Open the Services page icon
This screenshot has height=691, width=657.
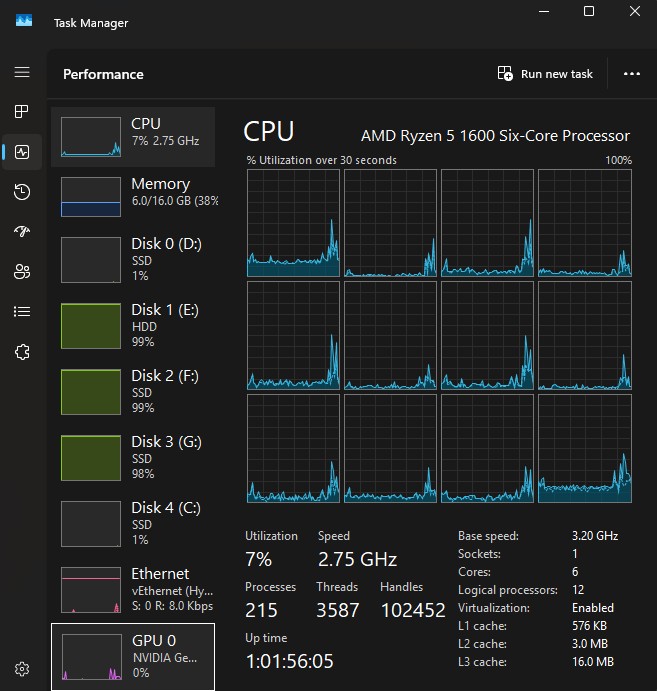pos(22,352)
